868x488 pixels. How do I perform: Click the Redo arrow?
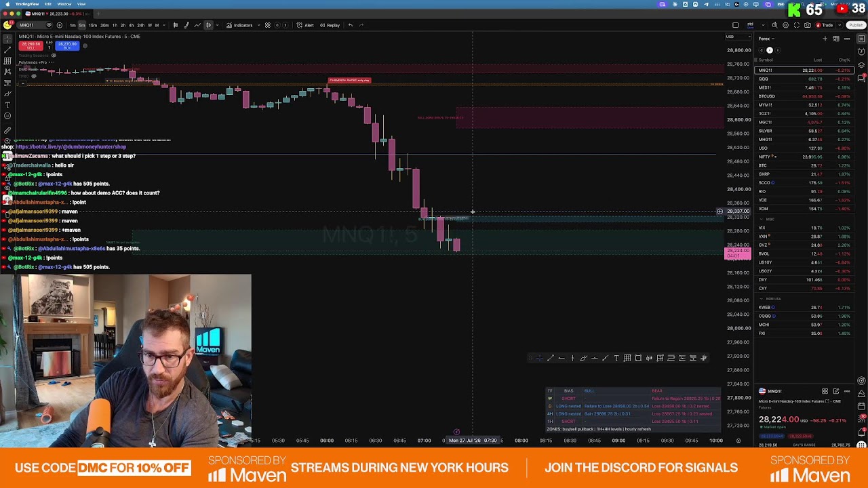point(361,25)
